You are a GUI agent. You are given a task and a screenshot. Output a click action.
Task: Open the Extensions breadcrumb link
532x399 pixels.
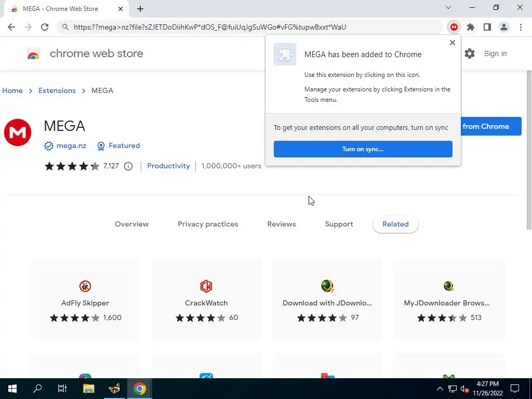pyautogui.click(x=57, y=90)
